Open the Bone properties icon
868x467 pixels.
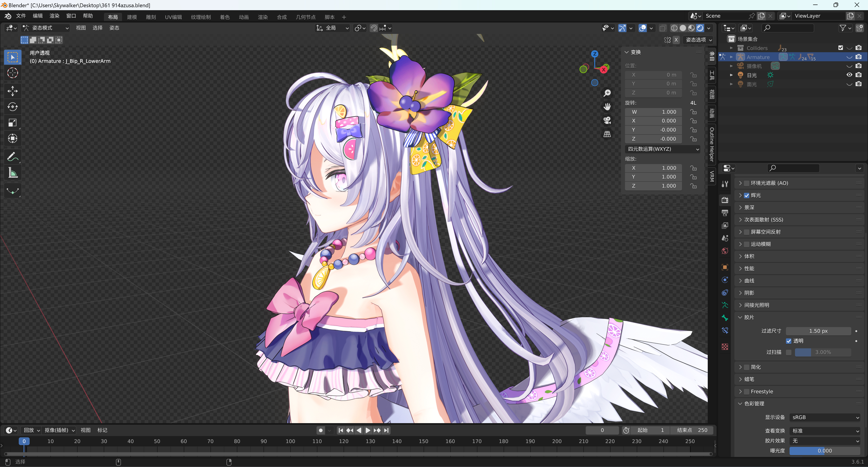(x=725, y=318)
